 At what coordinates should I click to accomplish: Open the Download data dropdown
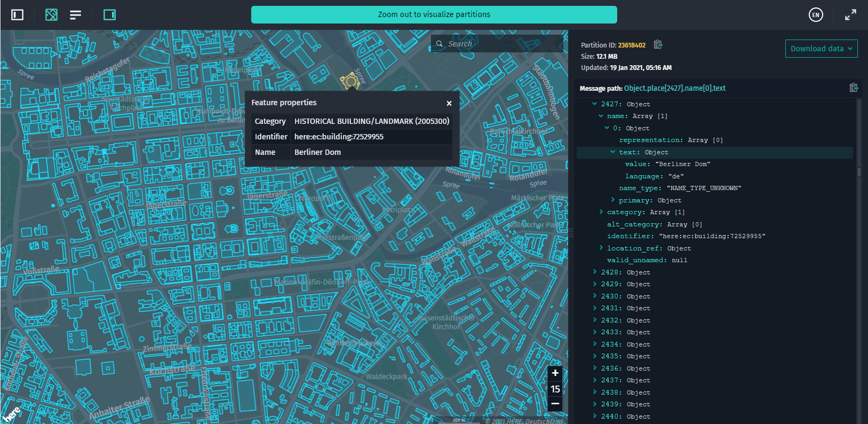click(x=821, y=49)
